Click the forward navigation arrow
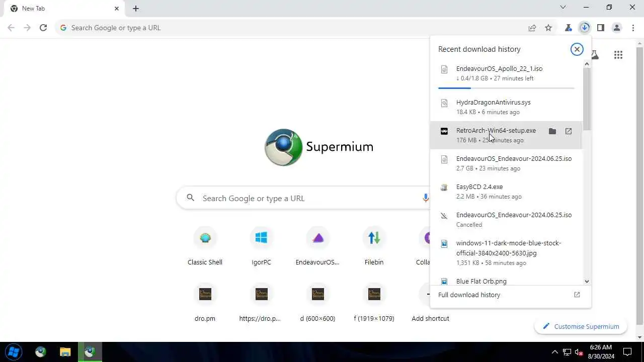This screenshot has height=362, width=644. (x=27, y=28)
